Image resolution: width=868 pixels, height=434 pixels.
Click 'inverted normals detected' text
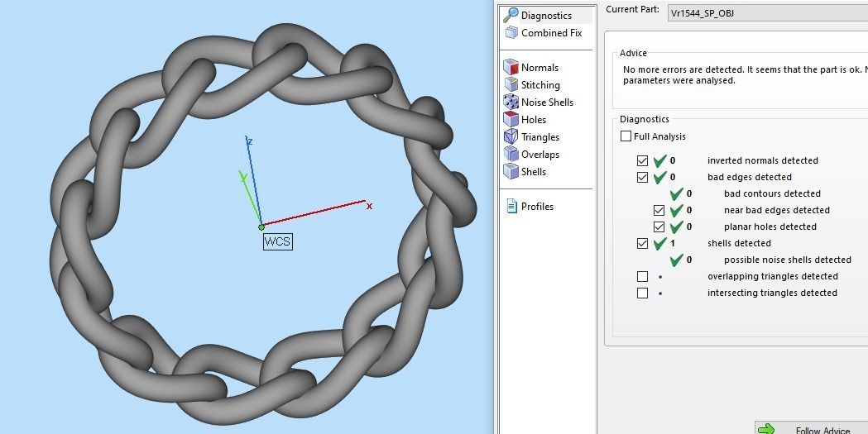tap(762, 160)
